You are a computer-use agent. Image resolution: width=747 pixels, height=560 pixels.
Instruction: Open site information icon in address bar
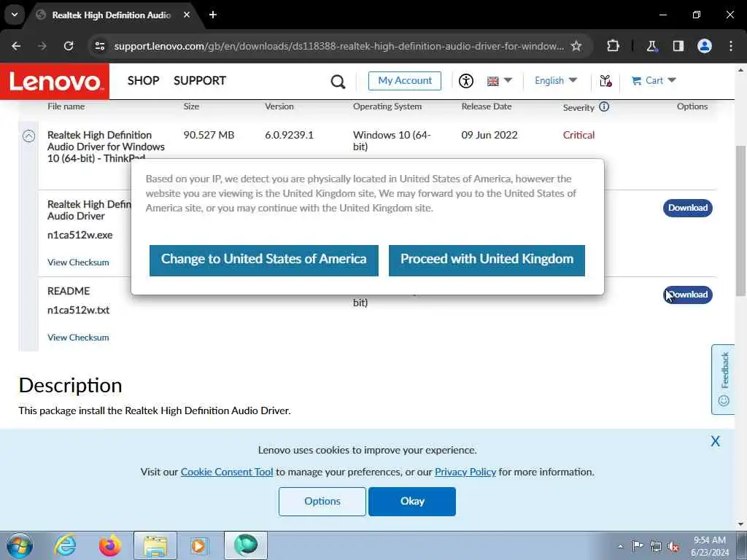coord(99,46)
